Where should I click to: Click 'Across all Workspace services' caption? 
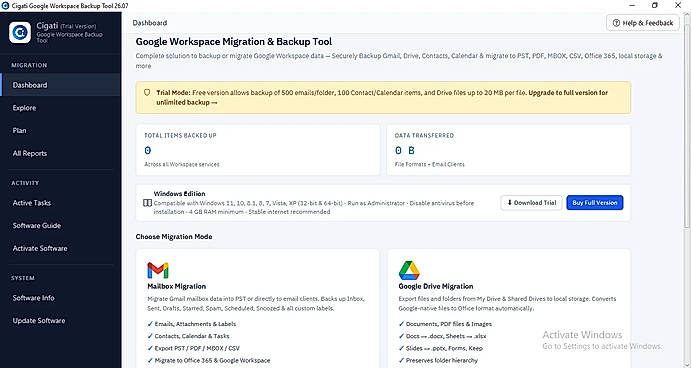tap(182, 164)
